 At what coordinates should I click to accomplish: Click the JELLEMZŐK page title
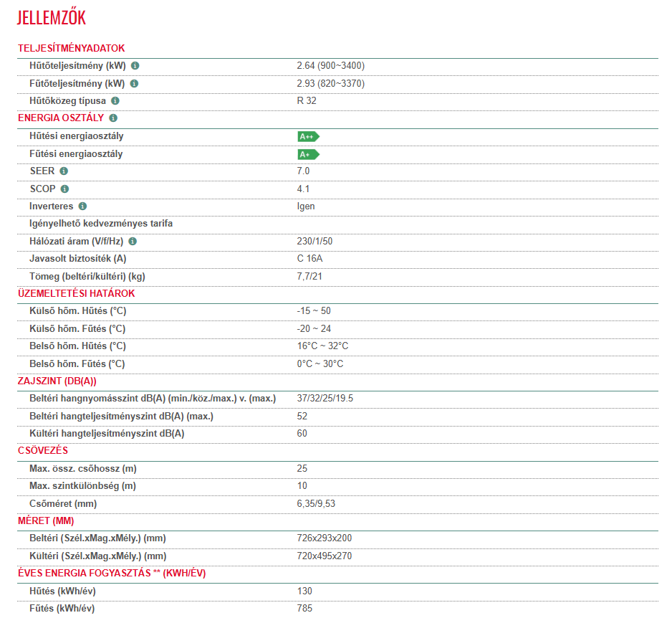[51, 17]
